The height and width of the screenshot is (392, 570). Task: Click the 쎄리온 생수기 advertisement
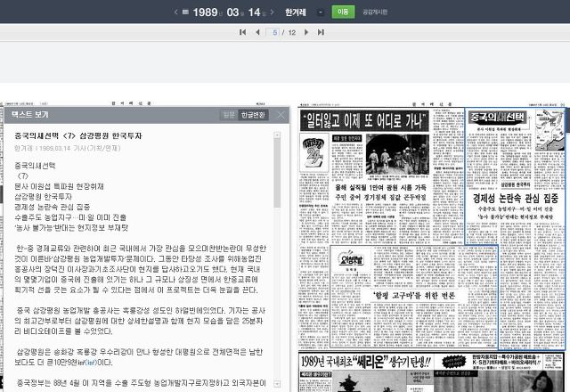coord(431,372)
